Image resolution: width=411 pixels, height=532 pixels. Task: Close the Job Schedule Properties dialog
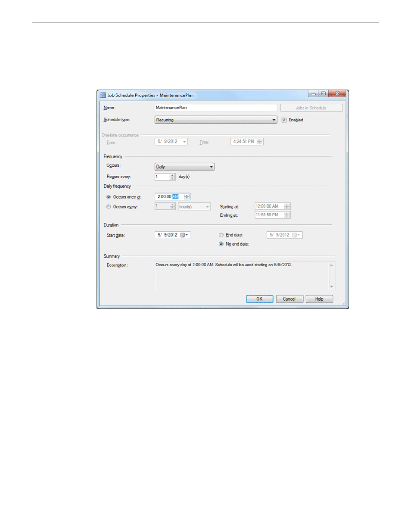(x=337, y=94)
